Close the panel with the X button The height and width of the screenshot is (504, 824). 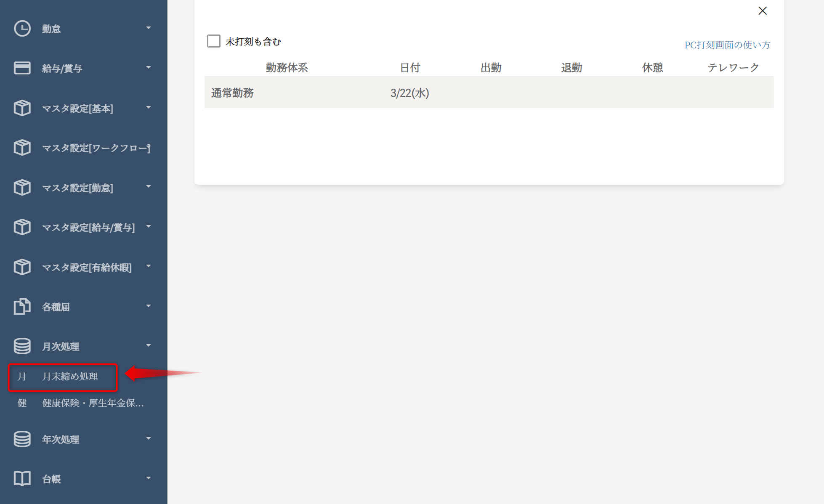pos(763,11)
